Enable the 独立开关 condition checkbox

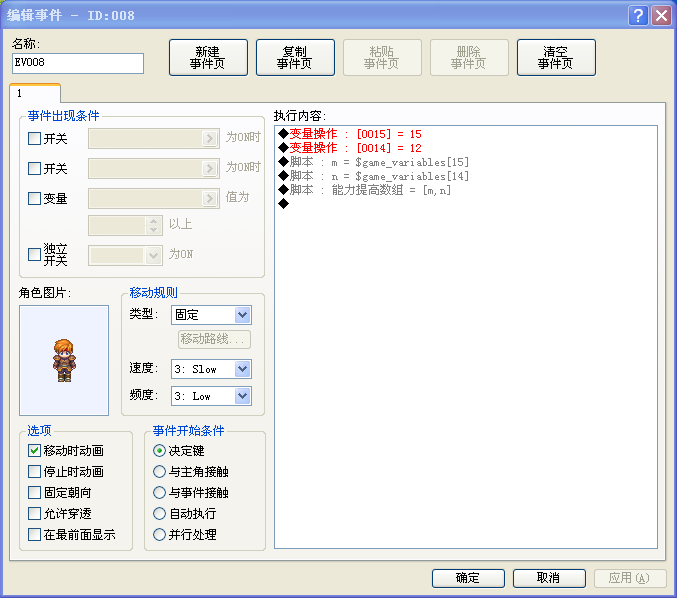point(34,254)
